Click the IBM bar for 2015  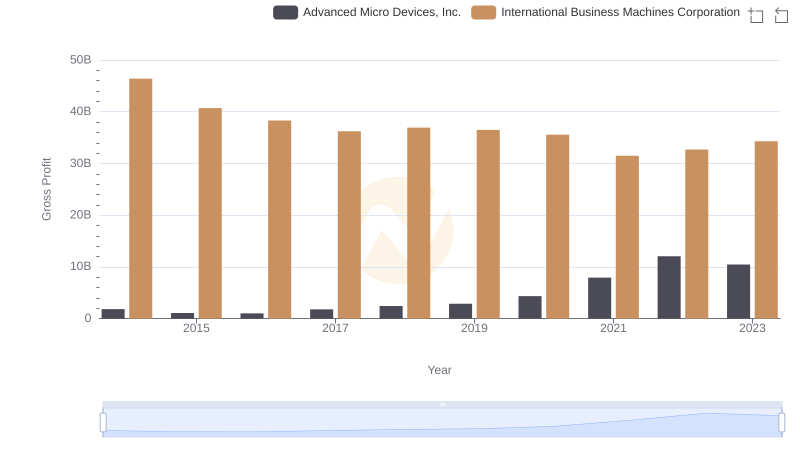(210, 213)
